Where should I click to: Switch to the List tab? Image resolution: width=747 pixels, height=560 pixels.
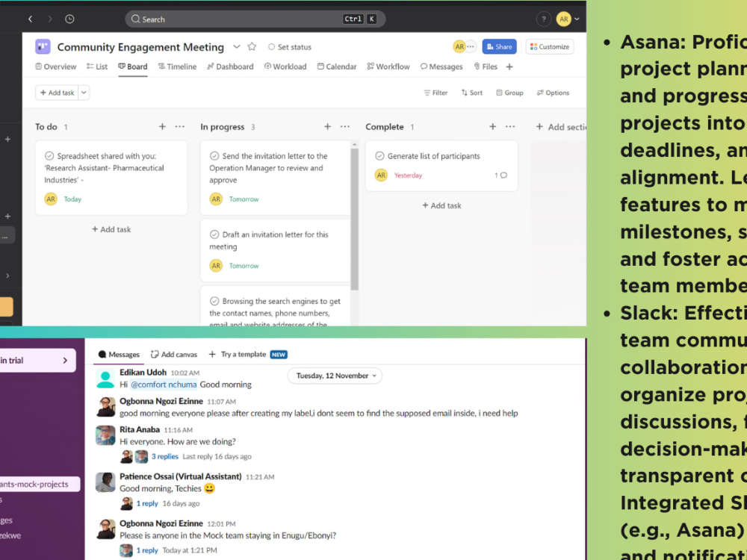tap(97, 66)
